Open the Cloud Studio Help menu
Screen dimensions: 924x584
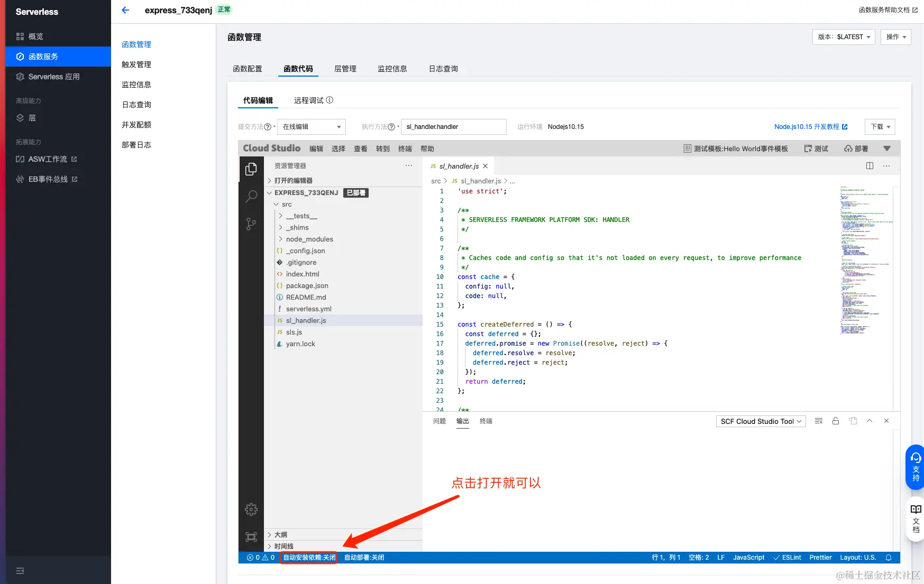(427, 149)
